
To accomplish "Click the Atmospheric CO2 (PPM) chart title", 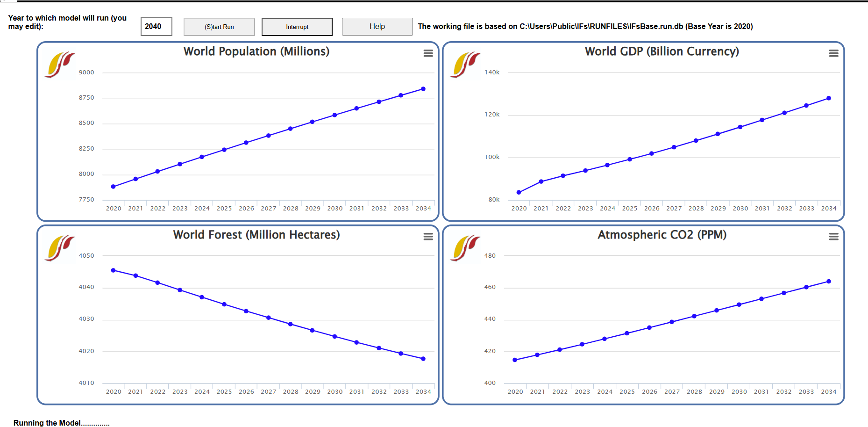I will point(662,235).
